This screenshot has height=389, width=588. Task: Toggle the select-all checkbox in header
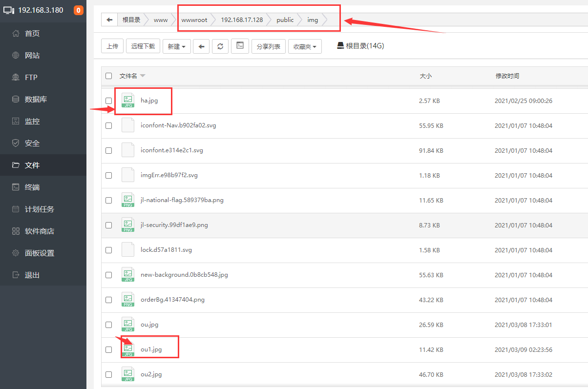pyautogui.click(x=108, y=76)
